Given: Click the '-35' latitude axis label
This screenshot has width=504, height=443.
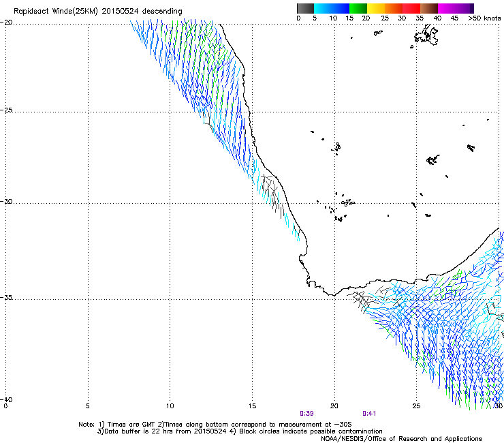Looking at the screenshot, I should [6, 297].
